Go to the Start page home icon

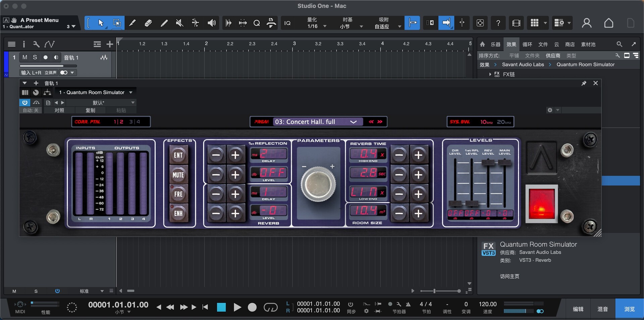pyautogui.click(x=608, y=23)
